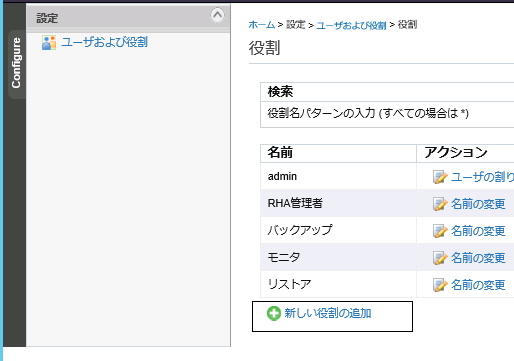Go to ホーム via breadcrumb
The height and width of the screenshot is (361, 514).
(x=262, y=25)
